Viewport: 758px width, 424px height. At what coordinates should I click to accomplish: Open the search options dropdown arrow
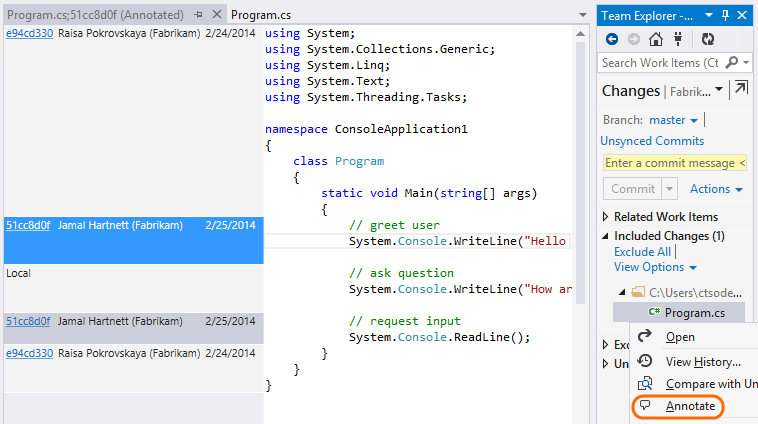[746, 63]
